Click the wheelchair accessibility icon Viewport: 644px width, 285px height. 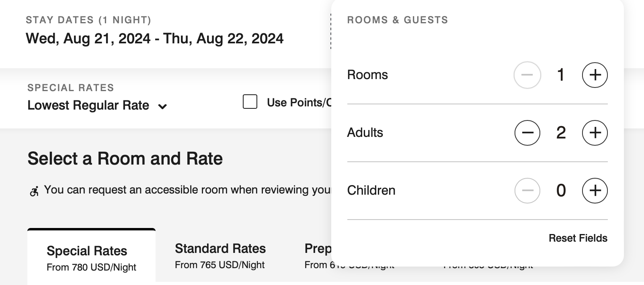[x=34, y=191]
